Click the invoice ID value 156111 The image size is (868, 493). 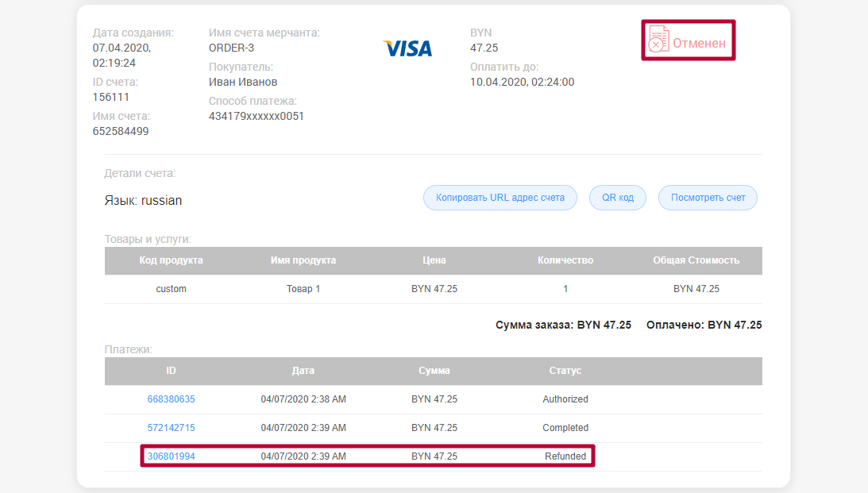(111, 97)
